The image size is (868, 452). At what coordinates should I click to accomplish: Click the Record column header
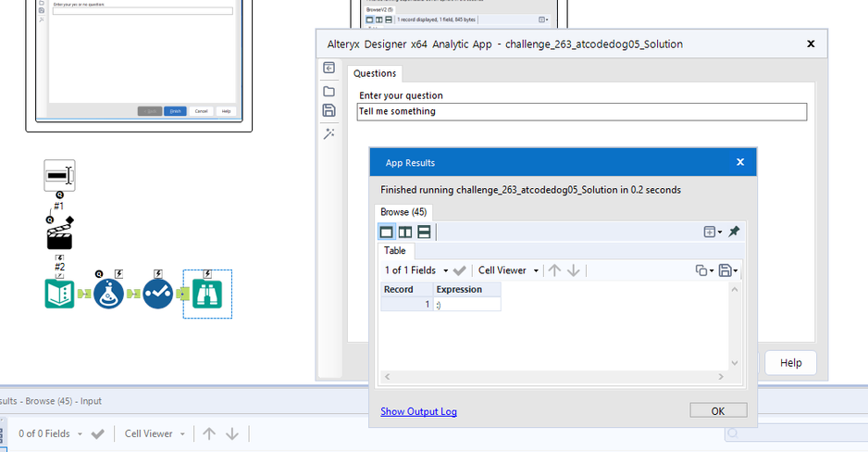pos(406,289)
